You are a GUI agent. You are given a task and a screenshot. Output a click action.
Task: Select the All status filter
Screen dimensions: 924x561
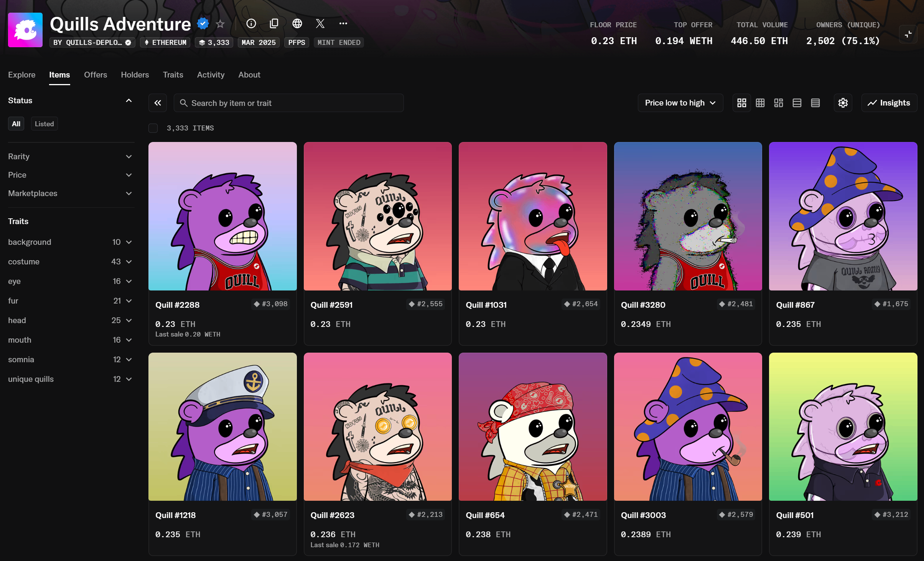pos(16,124)
